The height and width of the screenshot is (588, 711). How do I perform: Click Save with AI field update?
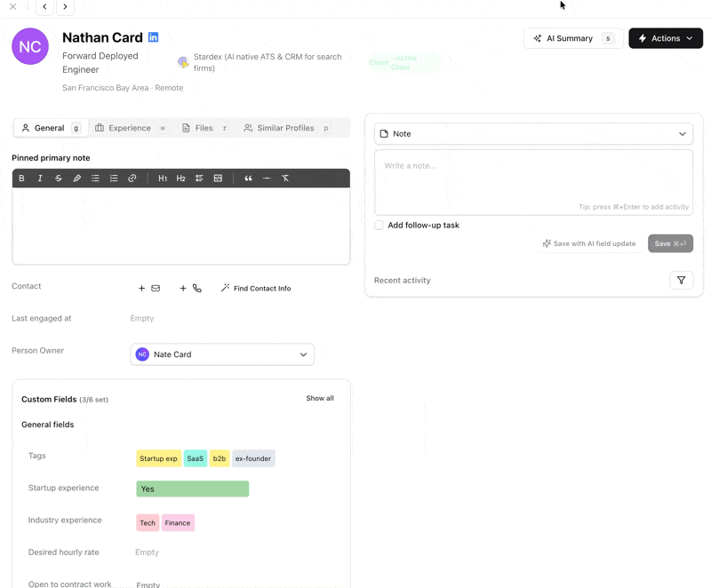click(589, 243)
